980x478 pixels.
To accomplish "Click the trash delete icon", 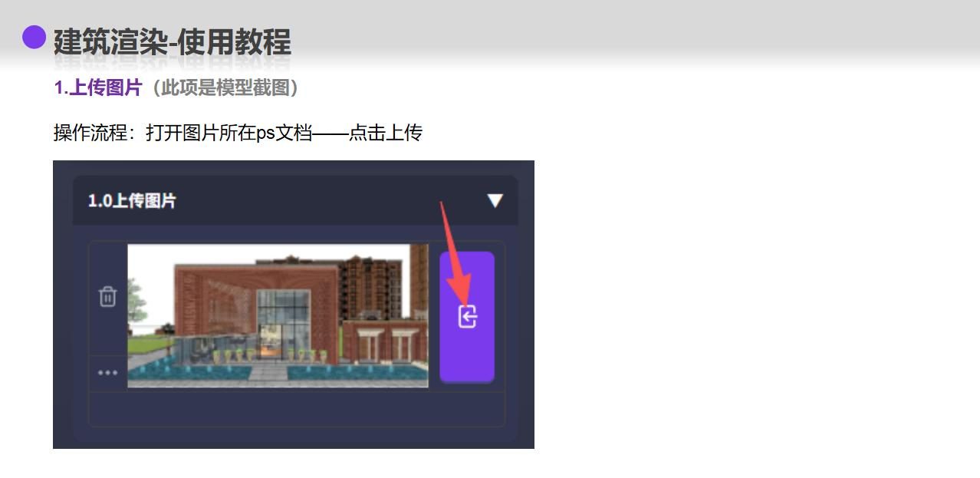I will 107,296.
